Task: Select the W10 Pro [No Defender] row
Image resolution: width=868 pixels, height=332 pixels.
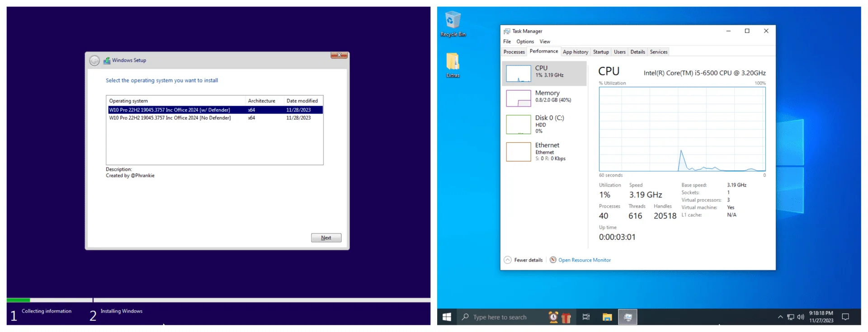Action: click(x=215, y=118)
